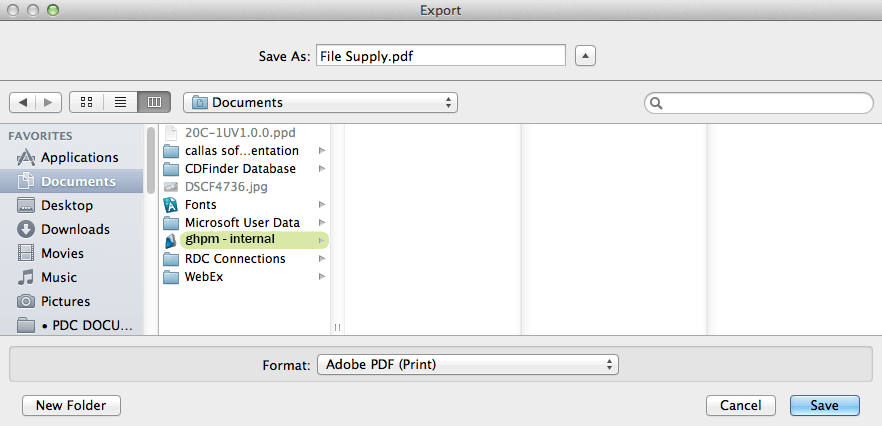Open the Documents location dropdown
882x426 pixels.
[320, 102]
